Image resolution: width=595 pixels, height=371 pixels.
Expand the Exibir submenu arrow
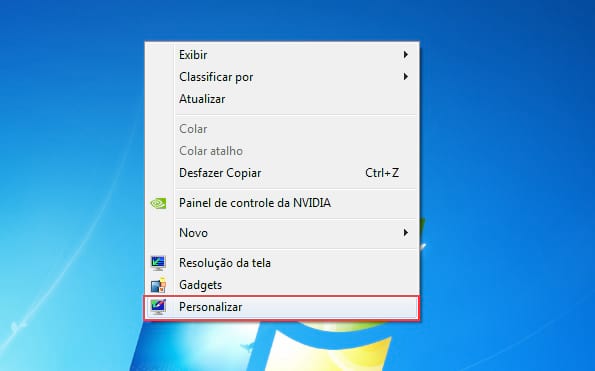(x=405, y=55)
